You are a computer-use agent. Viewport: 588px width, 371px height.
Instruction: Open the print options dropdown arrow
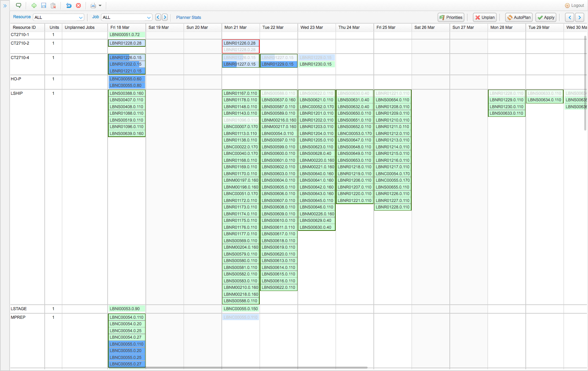tap(100, 5)
